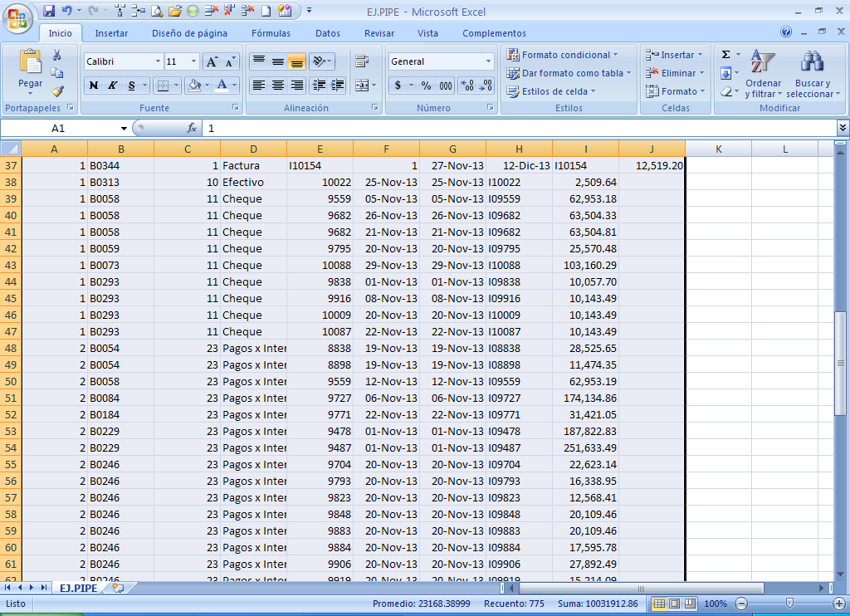This screenshot has height=616, width=850.
Task: Decrease decimal places
Action: tap(485, 86)
